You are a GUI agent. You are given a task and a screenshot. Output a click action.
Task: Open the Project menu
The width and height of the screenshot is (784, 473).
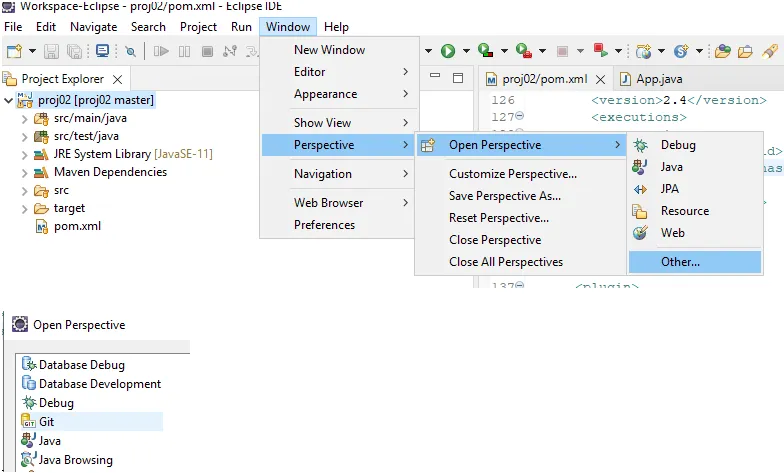tap(198, 27)
